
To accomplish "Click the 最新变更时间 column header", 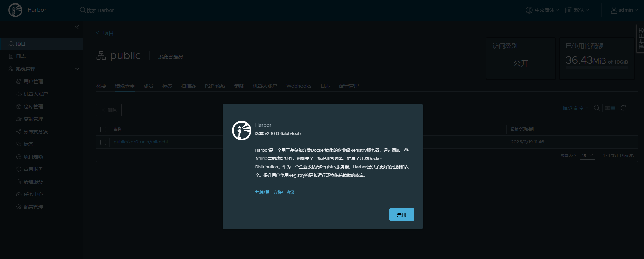I will coord(522,129).
